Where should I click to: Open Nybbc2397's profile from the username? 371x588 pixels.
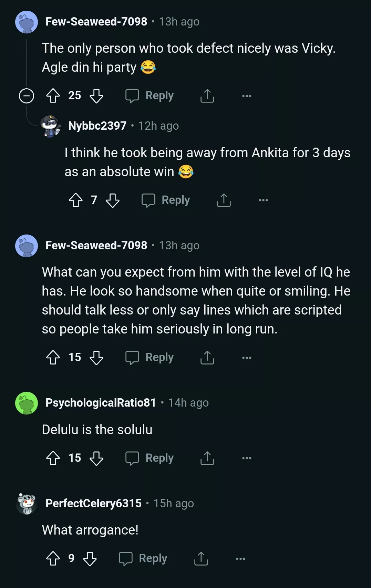point(97,126)
